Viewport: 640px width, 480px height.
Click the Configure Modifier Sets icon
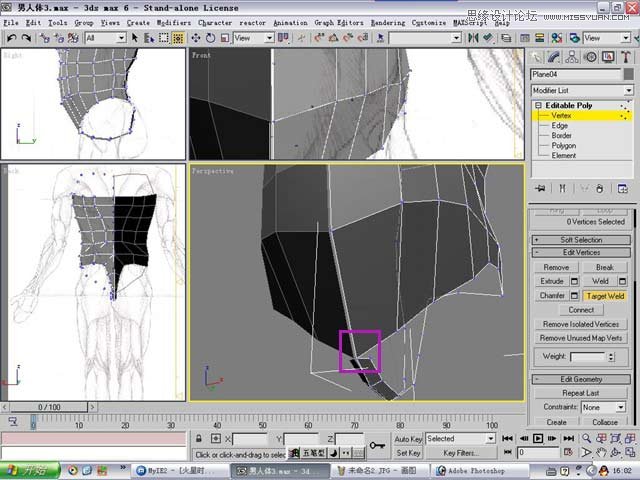tap(621, 188)
